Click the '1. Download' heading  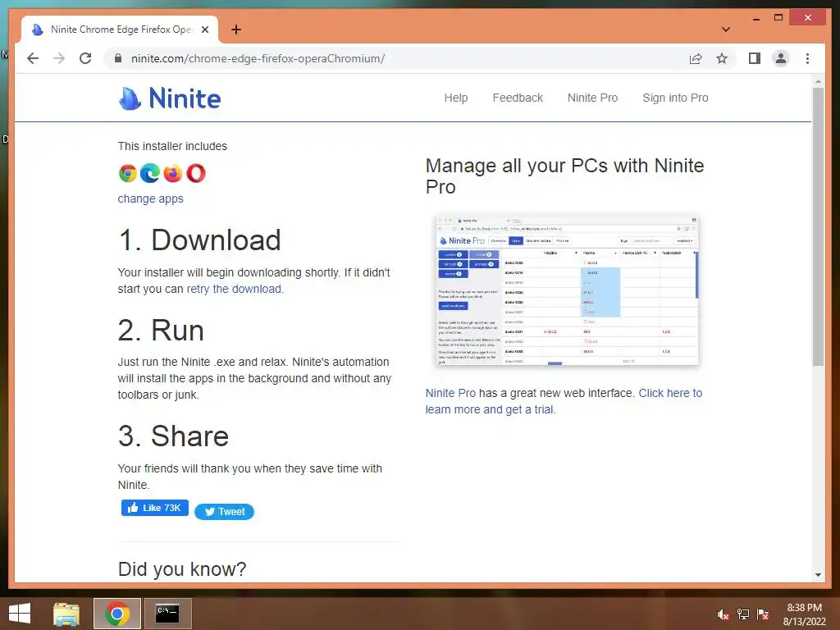click(x=199, y=240)
